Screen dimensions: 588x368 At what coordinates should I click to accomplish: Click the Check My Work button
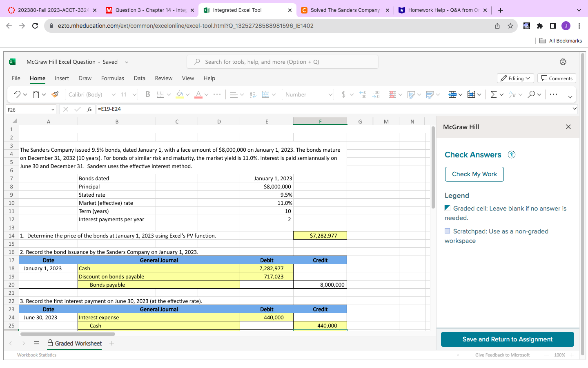pos(474,174)
